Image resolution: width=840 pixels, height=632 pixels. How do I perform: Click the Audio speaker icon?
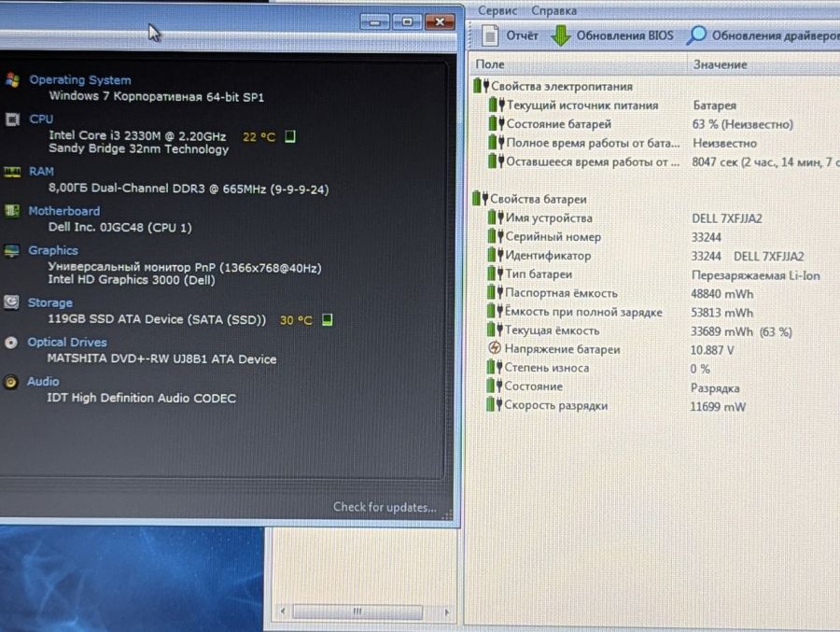(10, 382)
